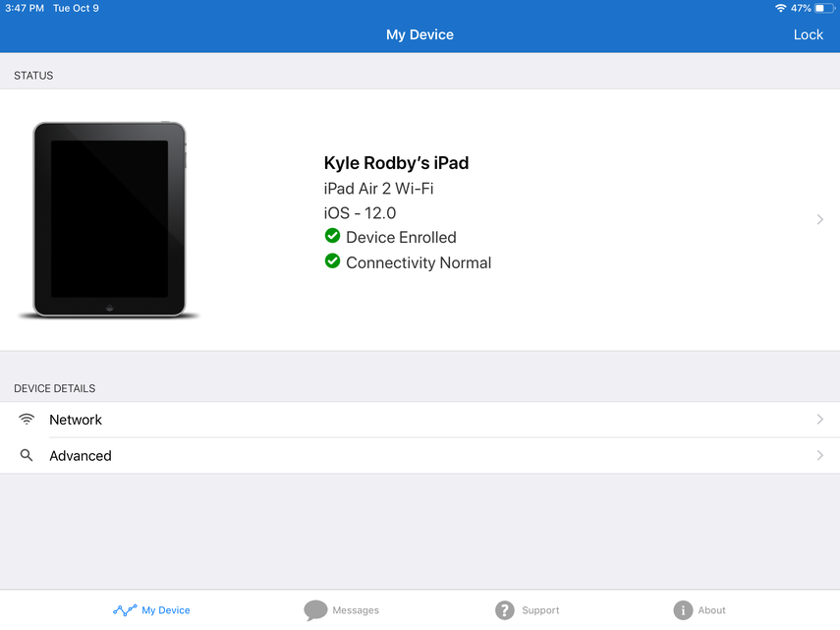The width and height of the screenshot is (840, 630).
Task: Tap the iPad device image
Action: 108,219
